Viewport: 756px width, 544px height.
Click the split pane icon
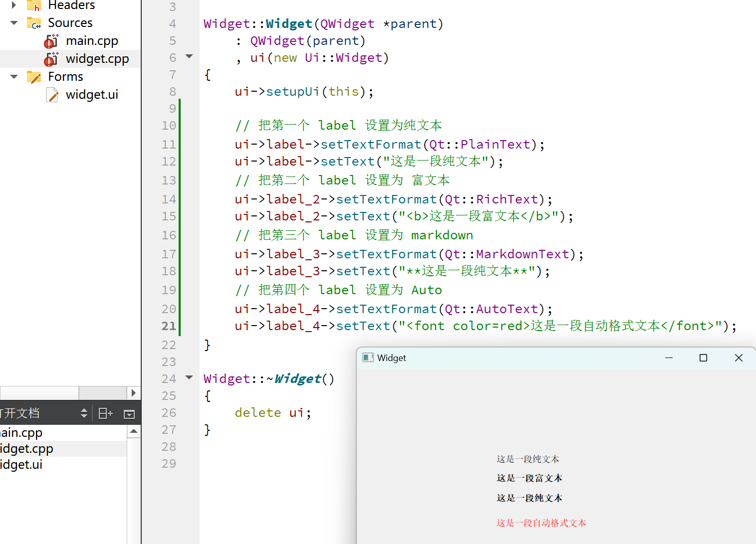click(x=105, y=413)
